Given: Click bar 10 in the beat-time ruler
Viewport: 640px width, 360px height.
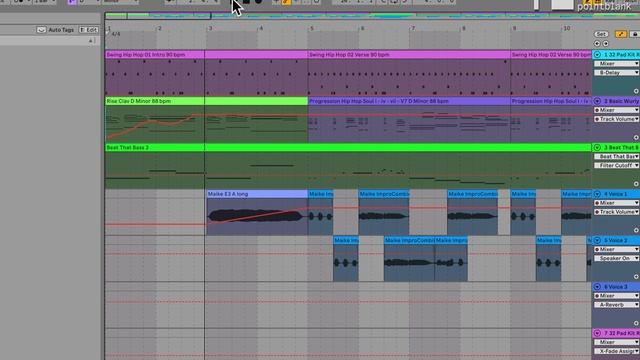Looking at the screenshot, I should (567, 29).
